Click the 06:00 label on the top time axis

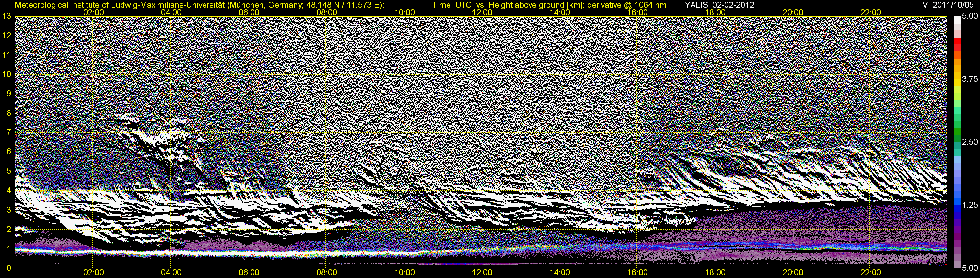point(249,12)
